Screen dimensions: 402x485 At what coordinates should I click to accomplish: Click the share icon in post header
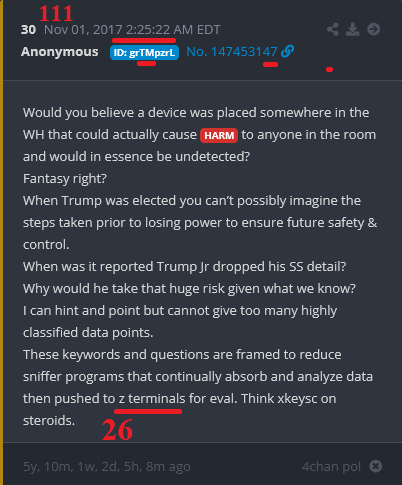(333, 29)
